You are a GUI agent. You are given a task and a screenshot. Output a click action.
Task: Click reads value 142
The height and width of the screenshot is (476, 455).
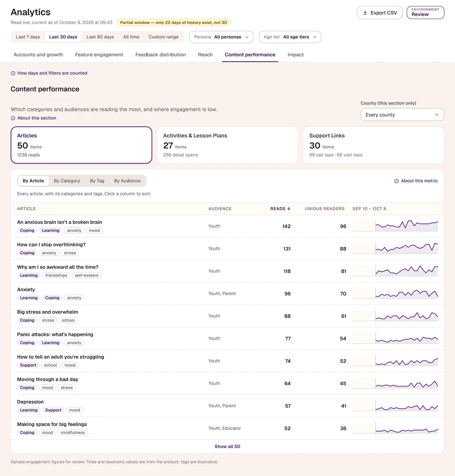tap(286, 226)
